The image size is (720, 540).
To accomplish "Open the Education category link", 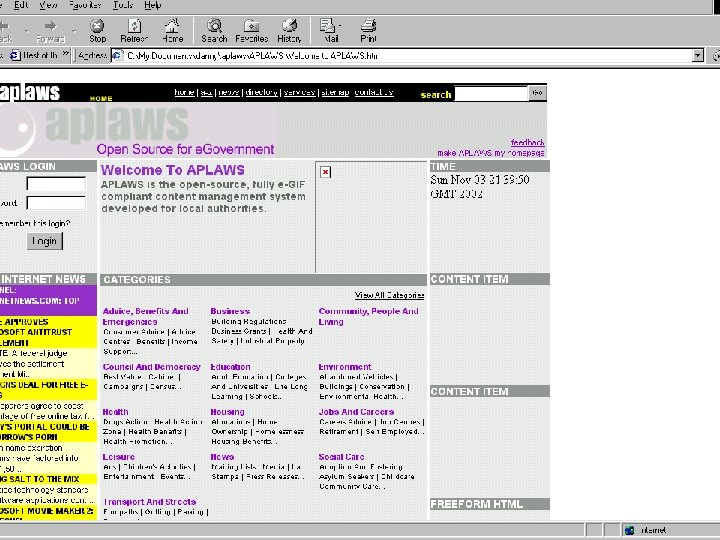I will tap(231, 367).
